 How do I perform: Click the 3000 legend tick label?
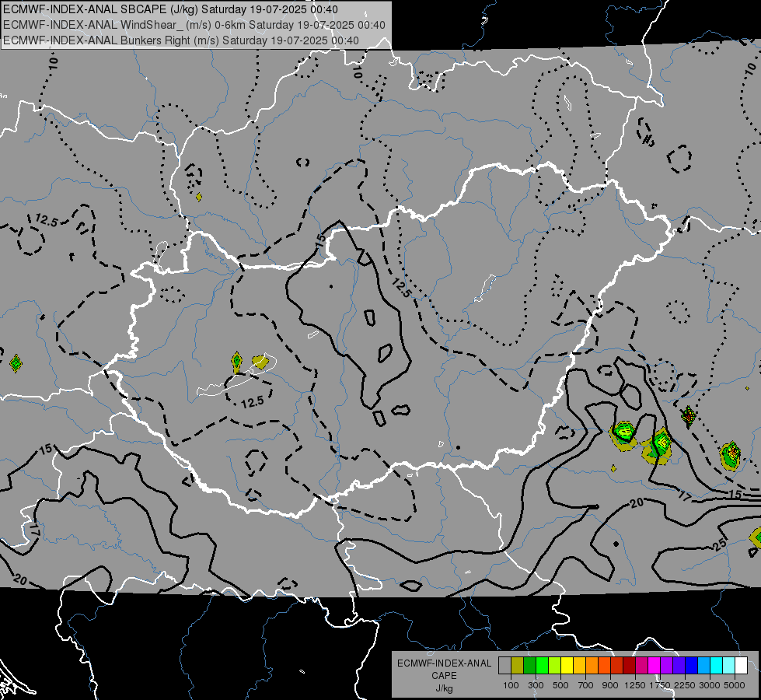click(x=710, y=685)
